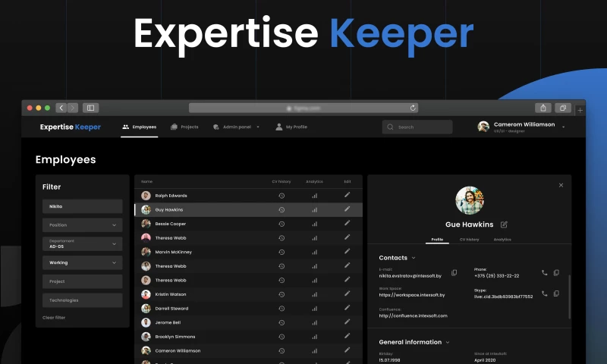Click the browser share button
607x364 pixels.
543,108
